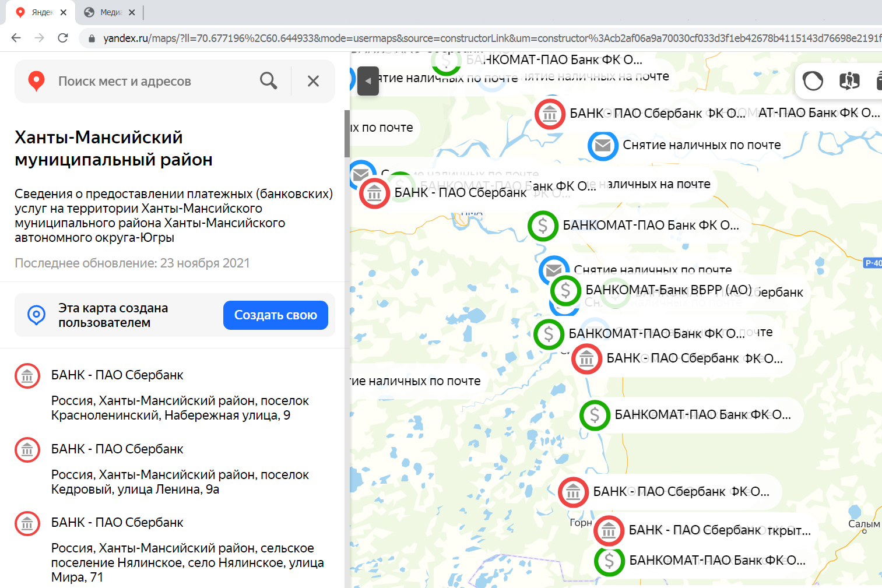Click the circular map control left of panoramas
Screen dimensions: 882x588
click(813, 80)
